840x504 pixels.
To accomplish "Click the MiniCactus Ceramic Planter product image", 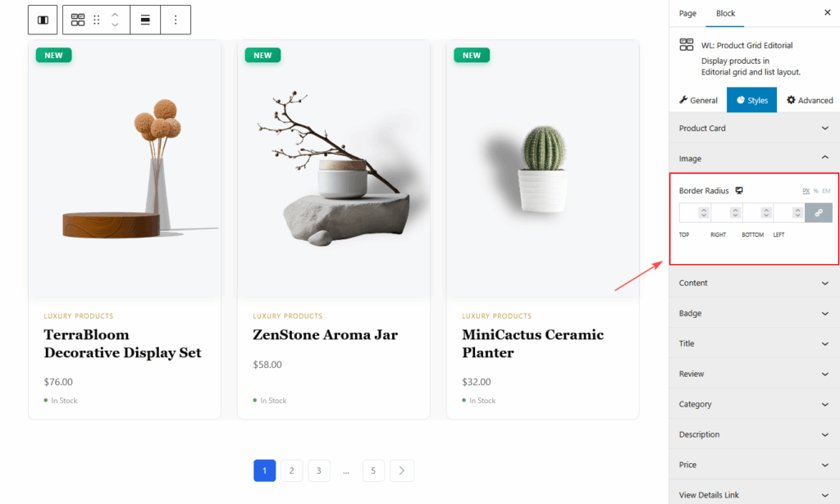I will (x=542, y=169).
